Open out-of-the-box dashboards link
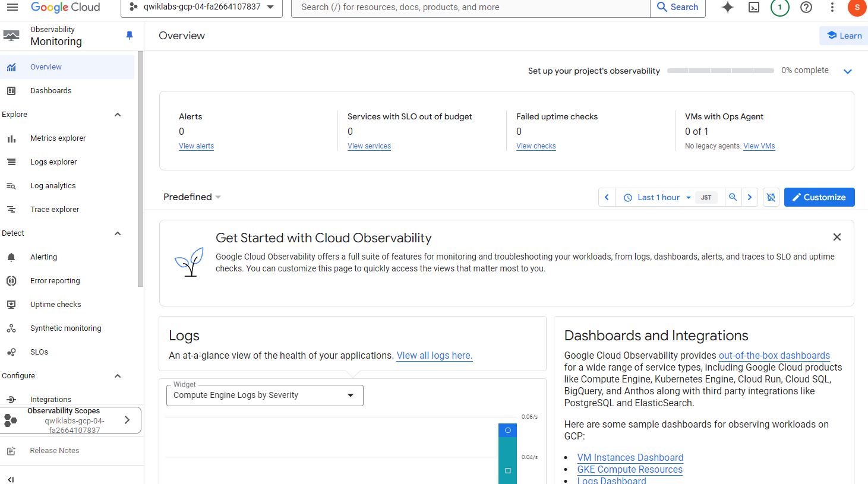868x484 pixels. tap(774, 355)
